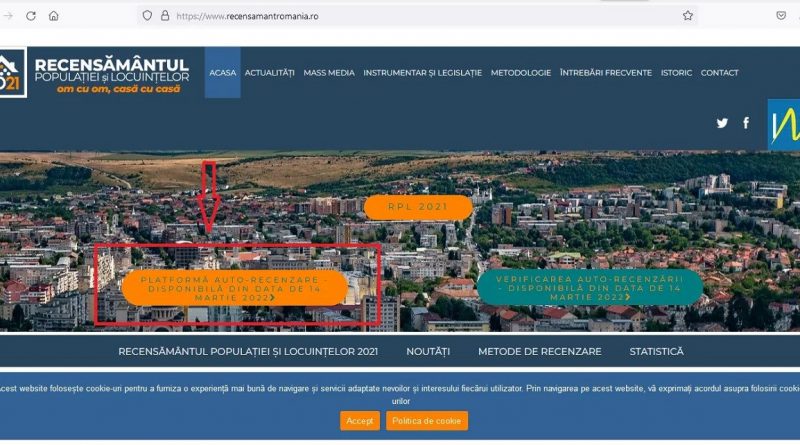Image resolution: width=800 pixels, height=445 pixels.
Task: Bookmark this page with the star icon
Action: pos(688,16)
